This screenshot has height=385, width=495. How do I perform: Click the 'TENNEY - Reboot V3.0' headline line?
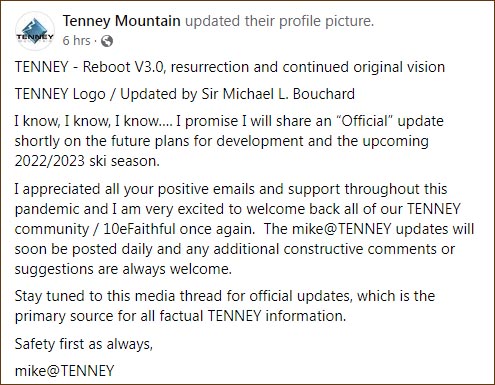[x=230, y=67]
